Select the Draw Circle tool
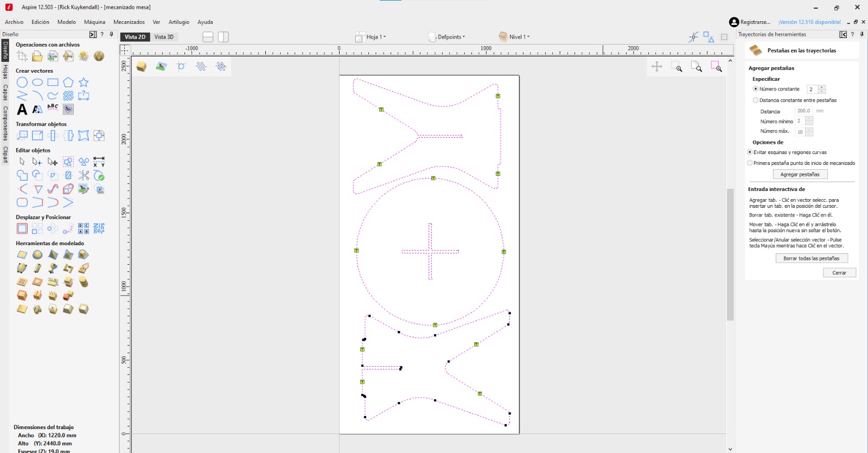 pos(22,82)
